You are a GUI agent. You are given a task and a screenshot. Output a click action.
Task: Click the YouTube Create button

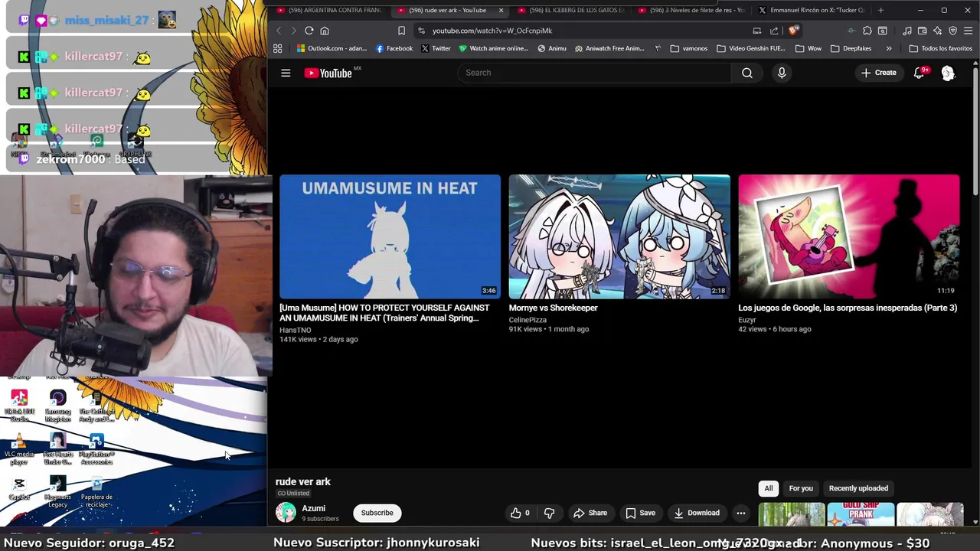(x=878, y=73)
